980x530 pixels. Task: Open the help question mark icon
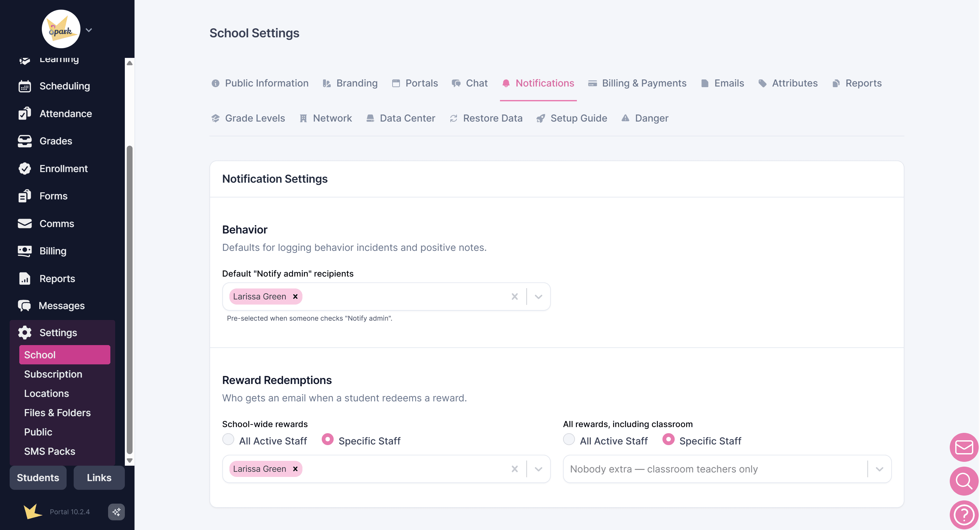(964, 515)
